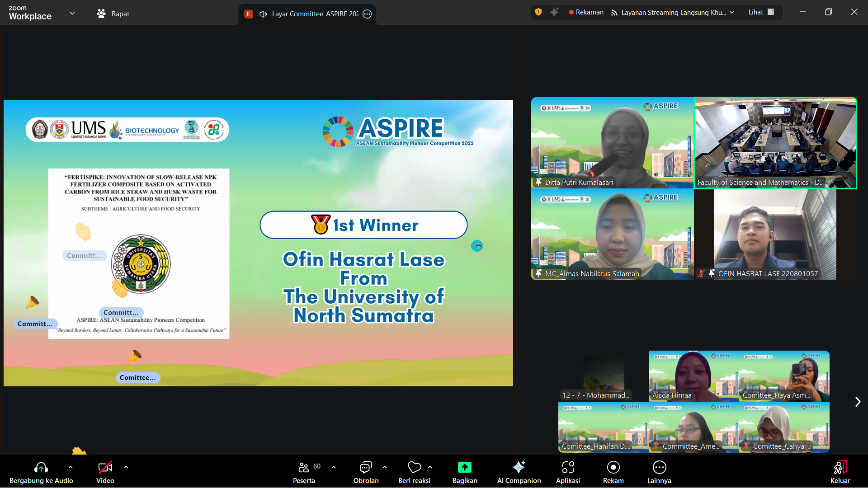Click the Beri reaksi heart icon
868x488 pixels.
[414, 468]
